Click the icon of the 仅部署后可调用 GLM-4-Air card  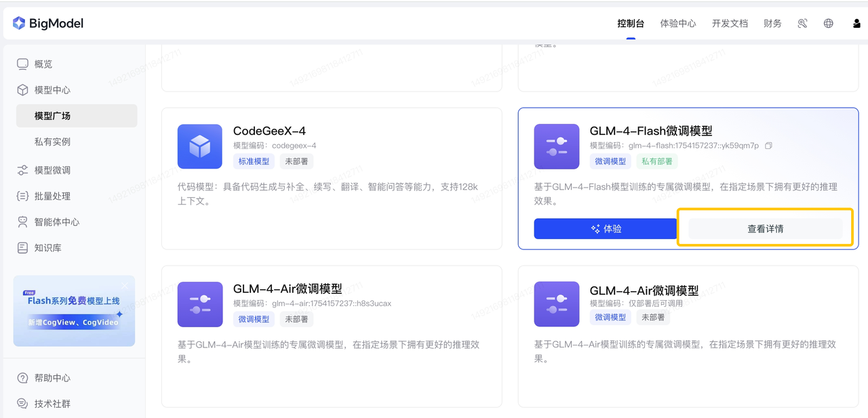tap(557, 304)
